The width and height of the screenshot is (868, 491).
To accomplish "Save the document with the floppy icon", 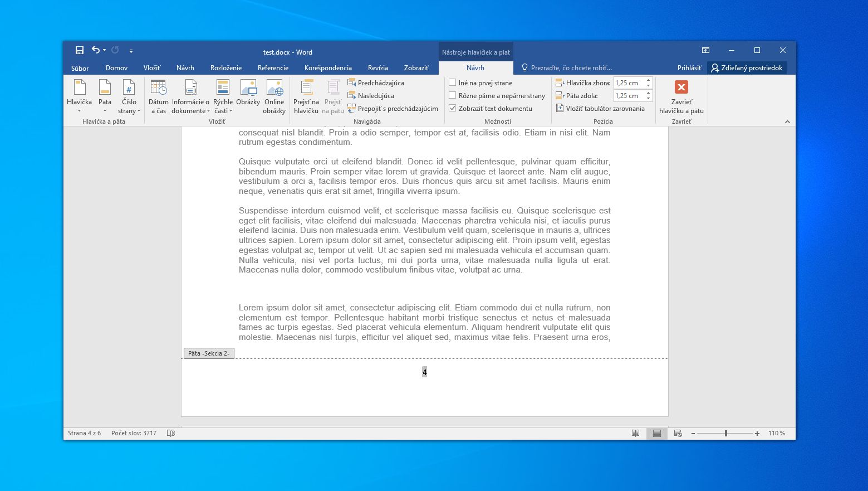I will pyautogui.click(x=79, y=50).
